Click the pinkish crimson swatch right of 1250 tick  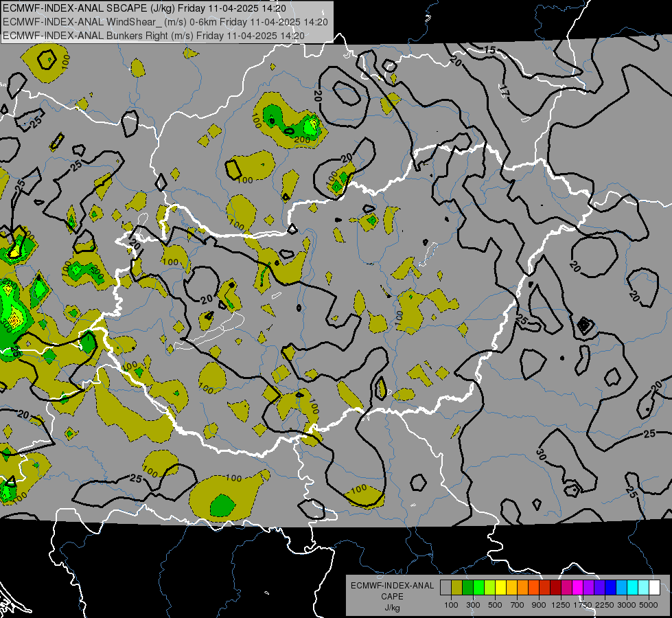[x=567, y=588]
